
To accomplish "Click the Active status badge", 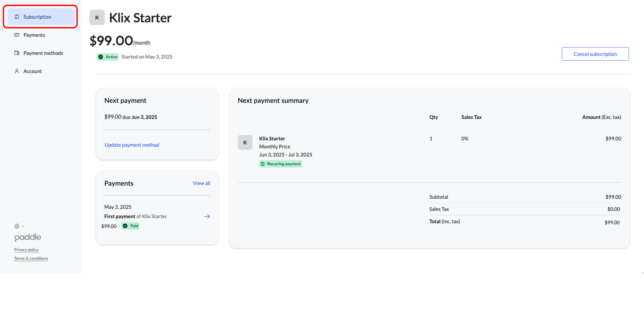I will [x=107, y=57].
